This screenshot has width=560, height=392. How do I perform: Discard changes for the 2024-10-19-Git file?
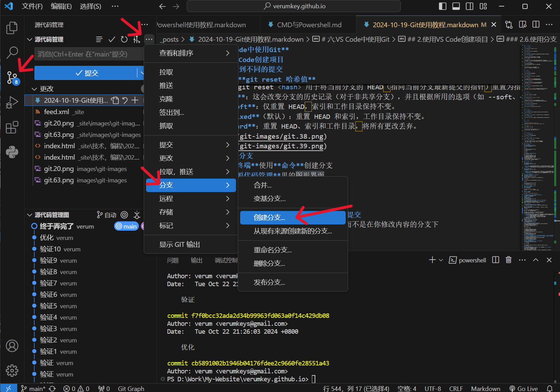(x=125, y=100)
